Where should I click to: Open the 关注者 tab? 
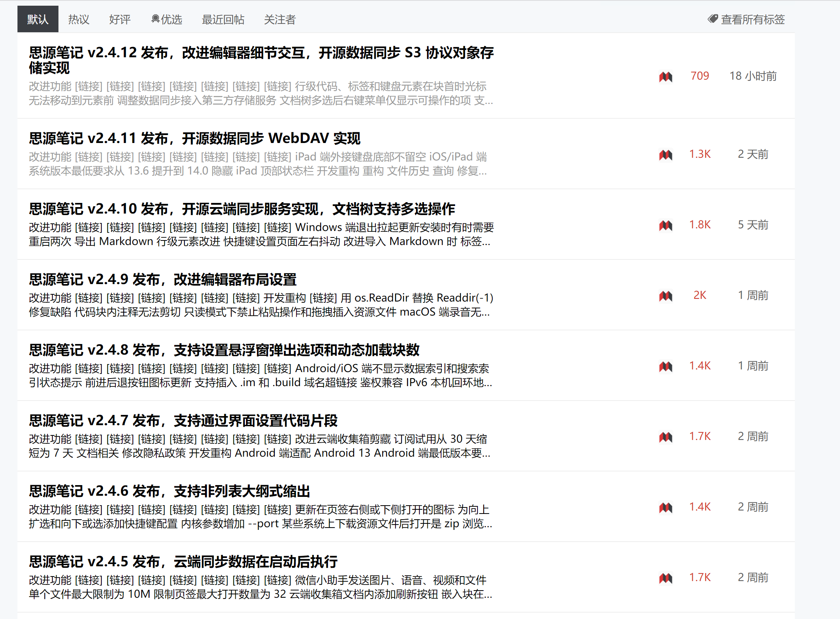280,19
